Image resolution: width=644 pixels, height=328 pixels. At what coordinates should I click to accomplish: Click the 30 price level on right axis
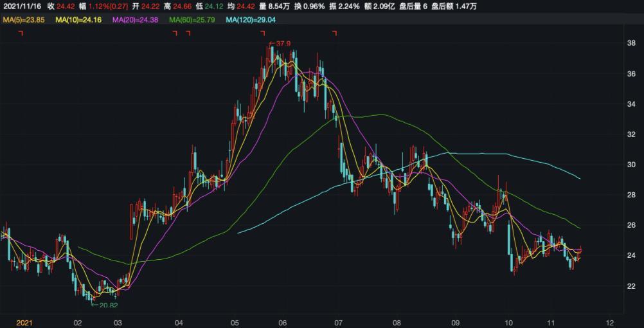click(631, 165)
